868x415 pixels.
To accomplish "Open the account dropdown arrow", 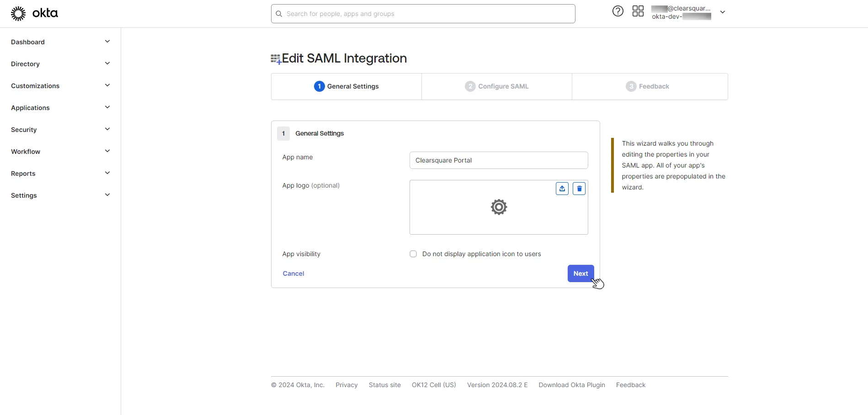I will pos(723,12).
